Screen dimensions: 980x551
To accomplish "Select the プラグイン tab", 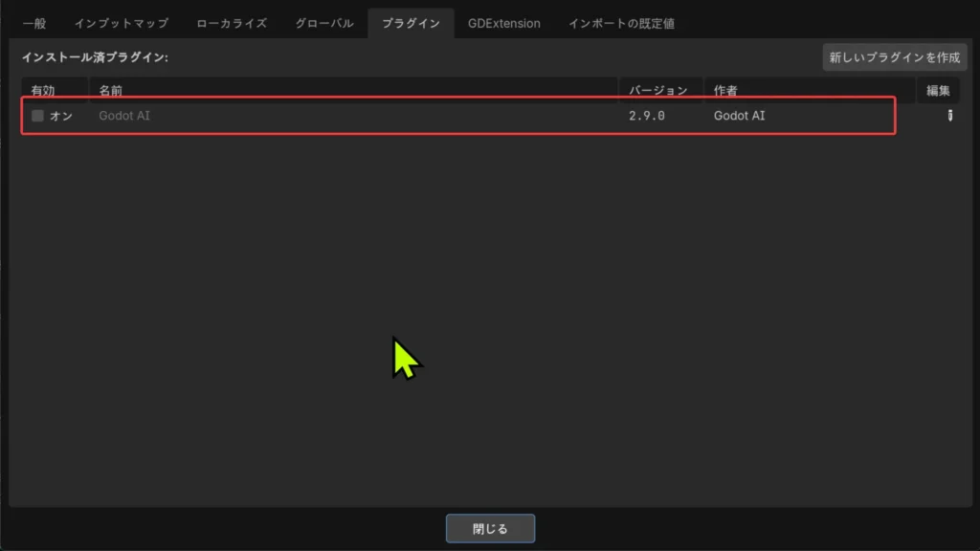I will click(411, 24).
